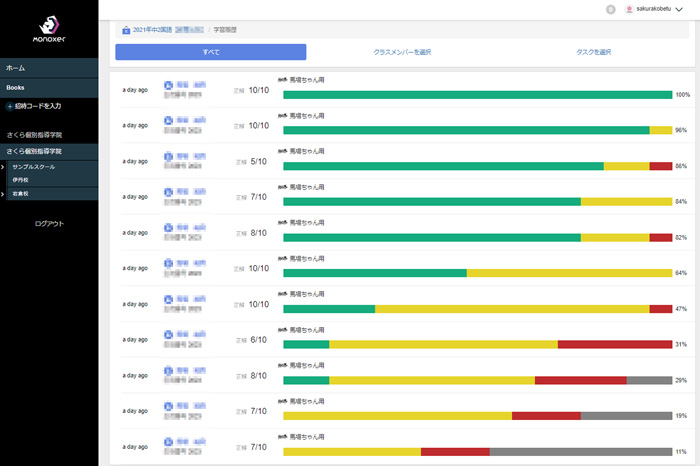
Task: Click the 100% progress bar
Action: pyautogui.click(x=477, y=95)
